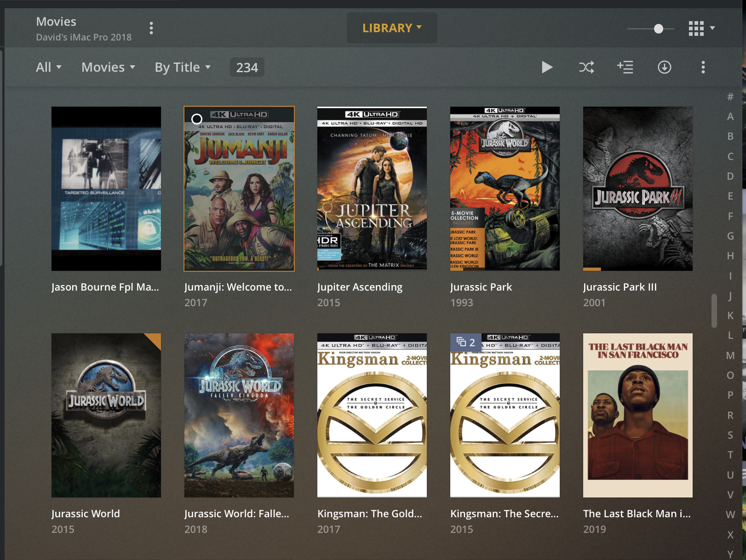The width and height of the screenshot is (746, 560).
Task: Shuffle the movie library
Action: [586, 67]
